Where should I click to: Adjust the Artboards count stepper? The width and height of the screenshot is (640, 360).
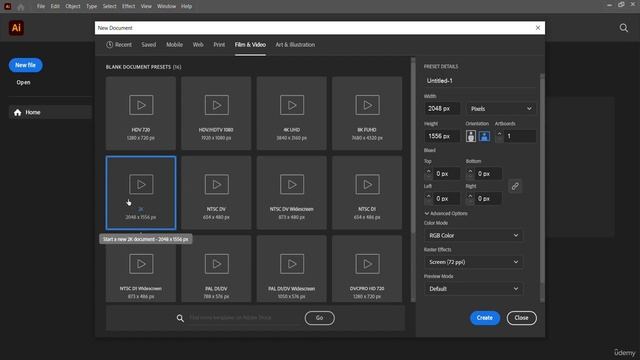point(499,136)
